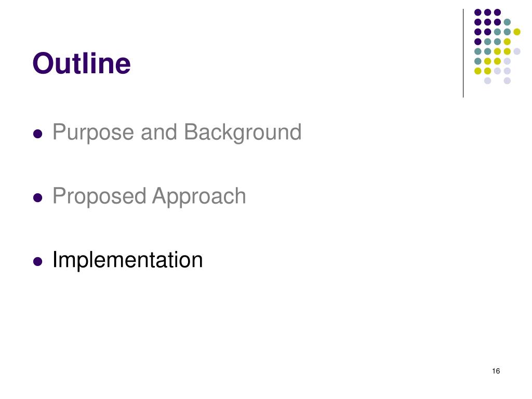Image resolution: width=532 pixels, height=399 pixels.
Task: Click the first purple dot in top dot row
Action: pyautogui.click(x=478, y=12)
